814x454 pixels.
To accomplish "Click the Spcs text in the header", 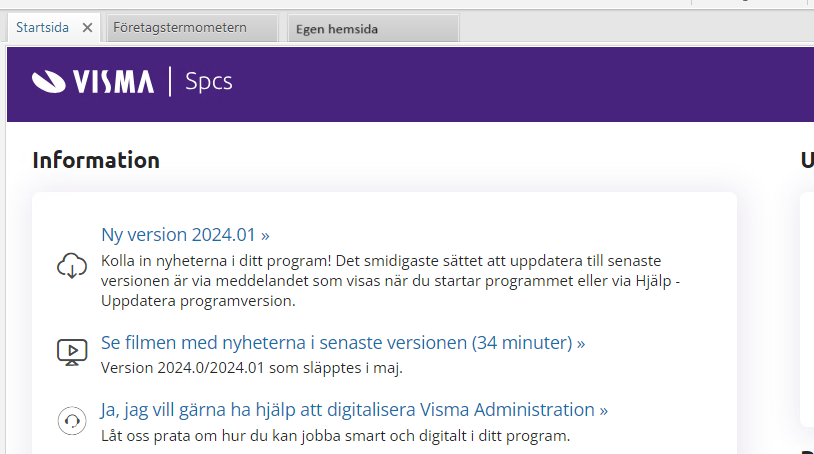I will pyautogui.click(x=209, y=81).
